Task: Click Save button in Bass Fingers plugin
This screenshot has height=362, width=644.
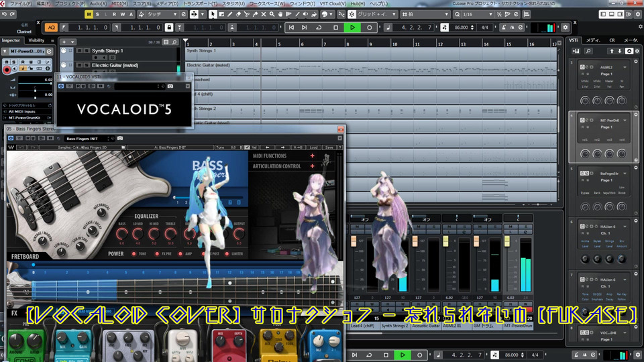Action: (x=329, y=147)
